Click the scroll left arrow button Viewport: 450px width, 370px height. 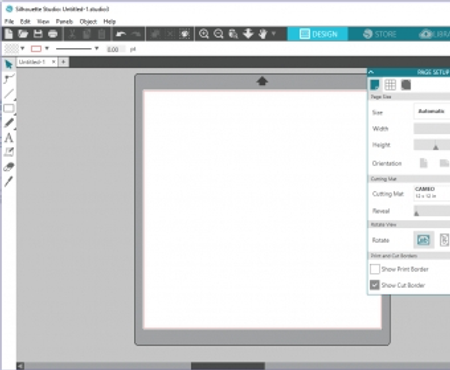tap(20, 366)
